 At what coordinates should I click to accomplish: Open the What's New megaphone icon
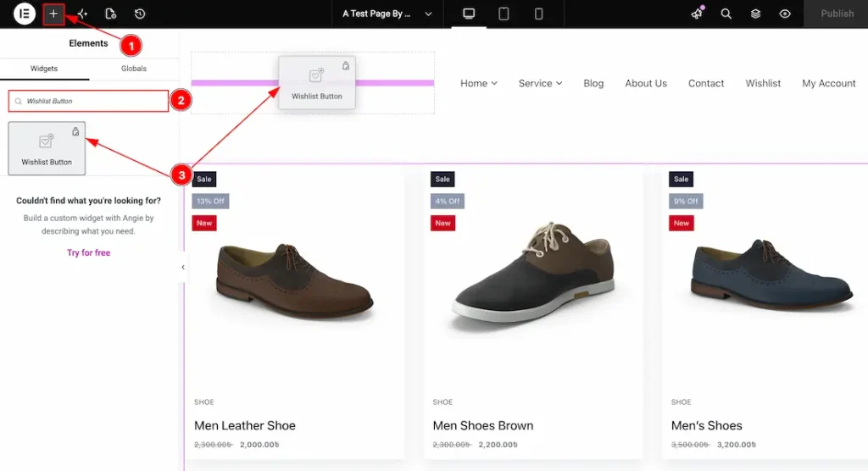coord(697,14)
